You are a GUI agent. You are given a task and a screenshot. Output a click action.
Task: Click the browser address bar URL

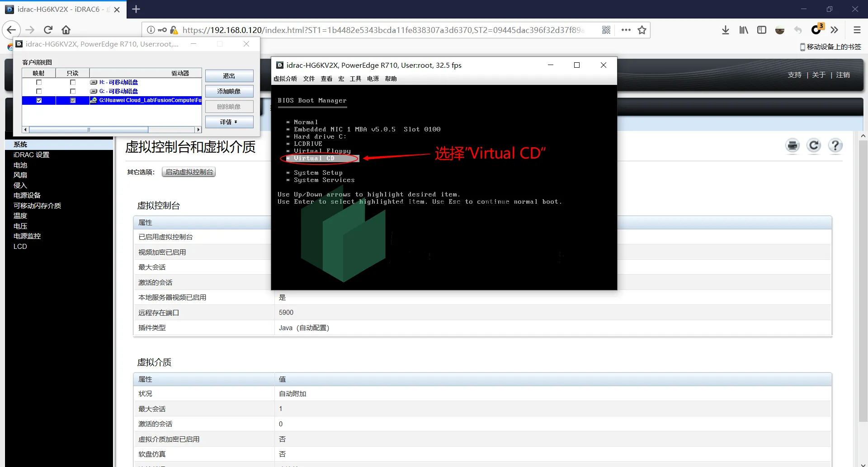pyautogui.click(x=383, y=30)
